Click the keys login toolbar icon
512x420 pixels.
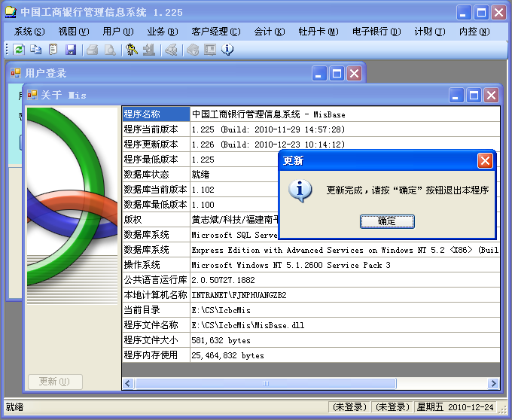click(x=132, y=50)
